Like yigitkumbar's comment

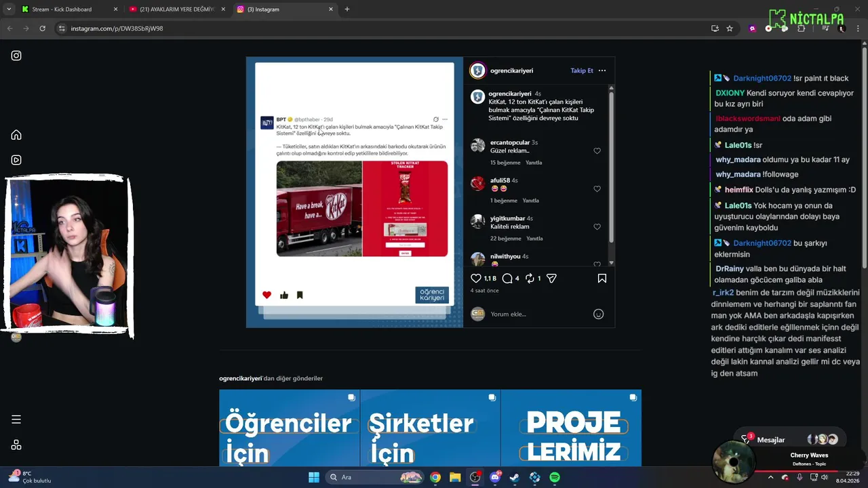pos(597,227)
